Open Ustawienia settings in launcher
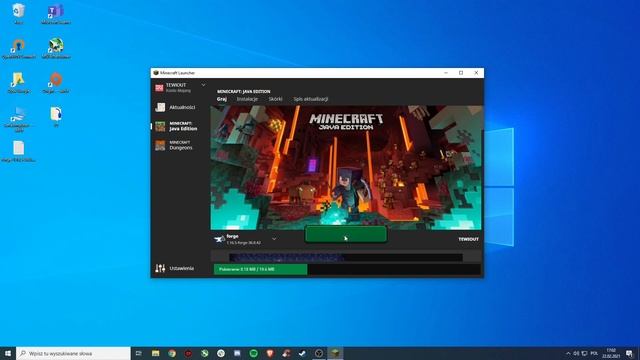 click(175, 268)
